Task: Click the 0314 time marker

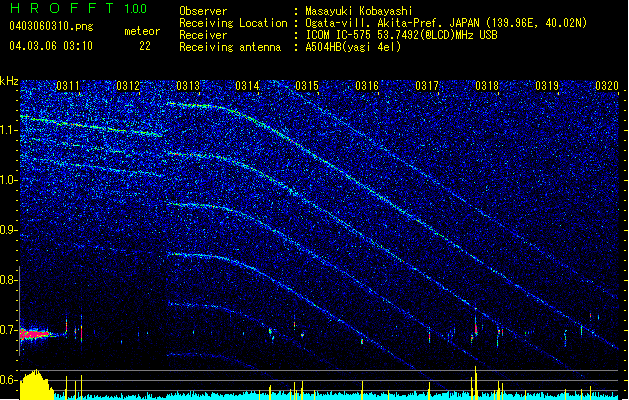Action: point(247,86)
